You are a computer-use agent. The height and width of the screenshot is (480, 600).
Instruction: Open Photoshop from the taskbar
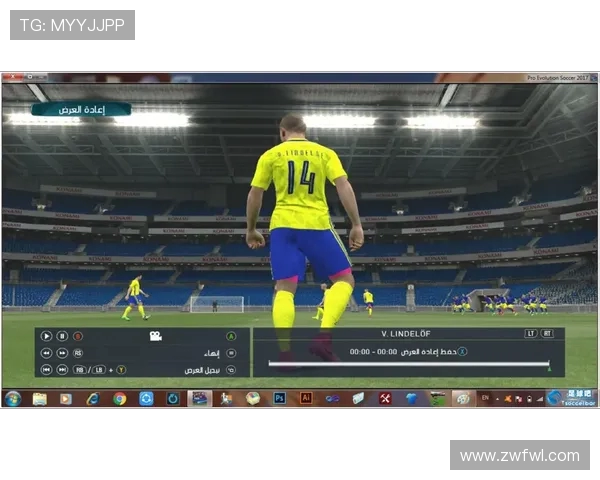(279, 398)
